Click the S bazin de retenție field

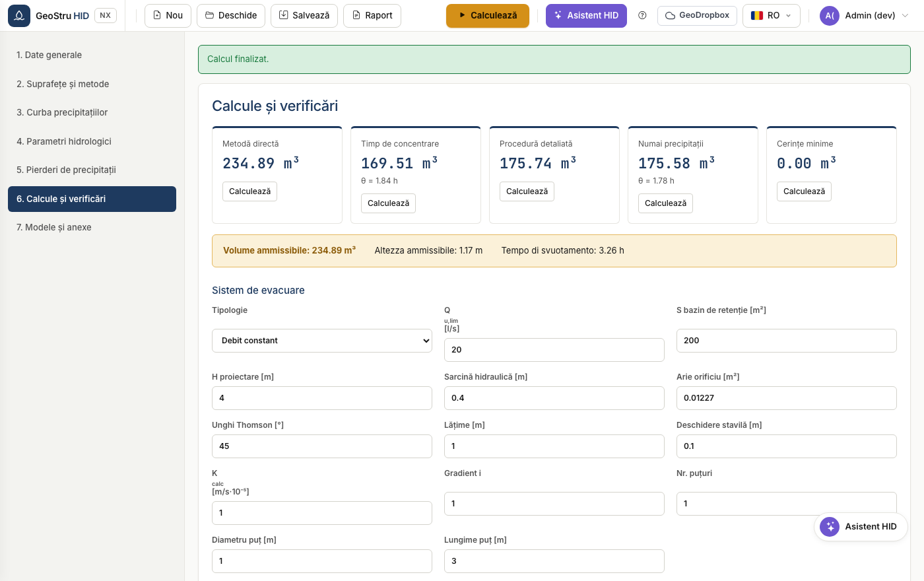click(787, 341)
